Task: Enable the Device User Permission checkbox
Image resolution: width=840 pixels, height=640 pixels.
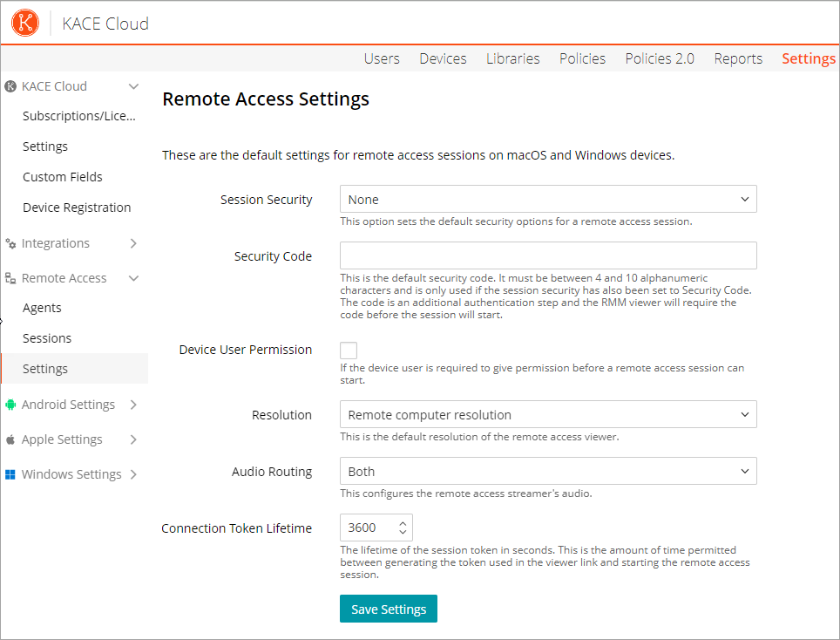Action: pos(349,351)
